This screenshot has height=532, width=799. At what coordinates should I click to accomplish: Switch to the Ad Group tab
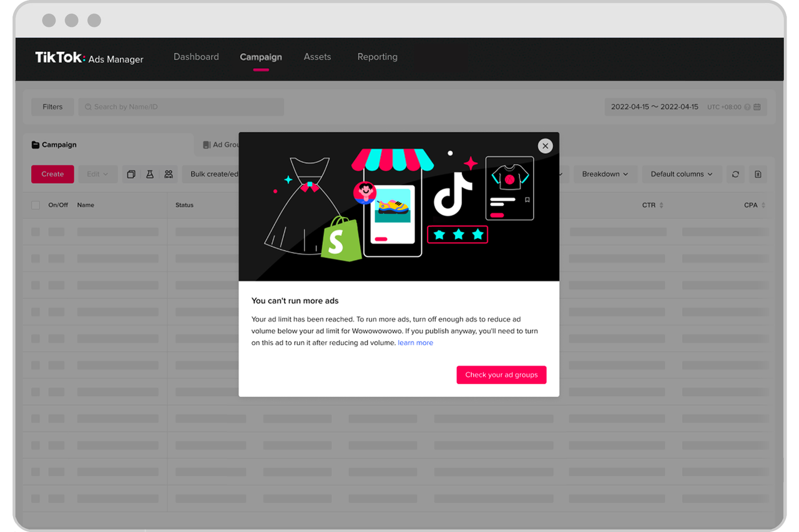coord(221,145)
